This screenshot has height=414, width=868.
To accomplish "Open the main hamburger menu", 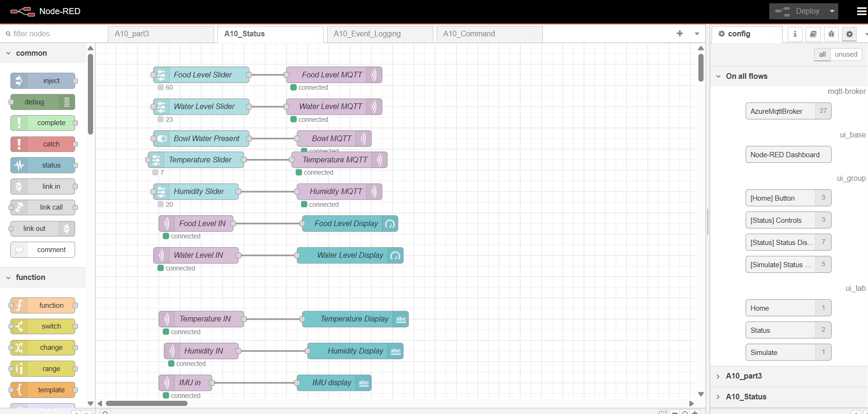I will click(861, 11).
